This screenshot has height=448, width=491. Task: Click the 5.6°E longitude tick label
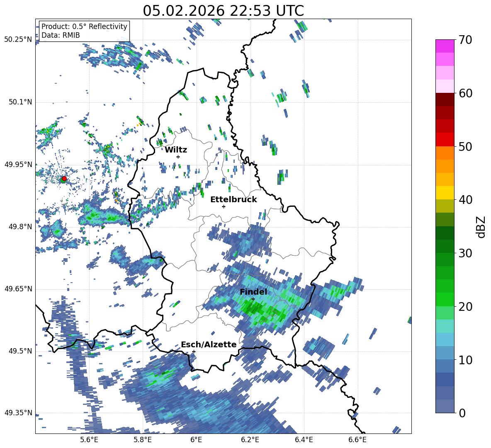pyautogui.click(x=89, y=440)
